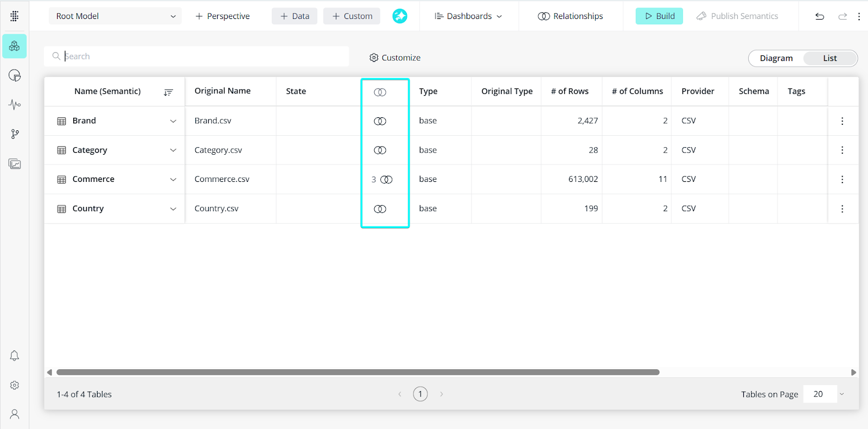
Task: Click the notifications bell icon in sidebar
Action: (x=15, y=356)
